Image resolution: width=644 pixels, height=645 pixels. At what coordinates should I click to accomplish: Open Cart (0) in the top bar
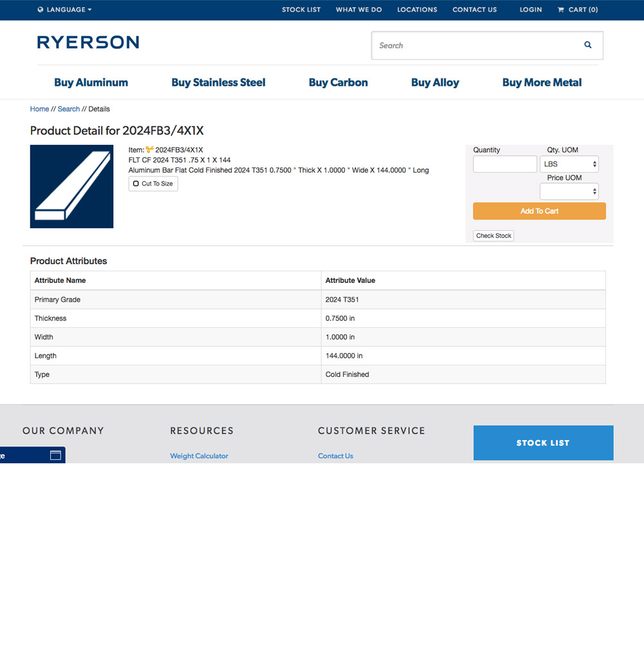578,10
